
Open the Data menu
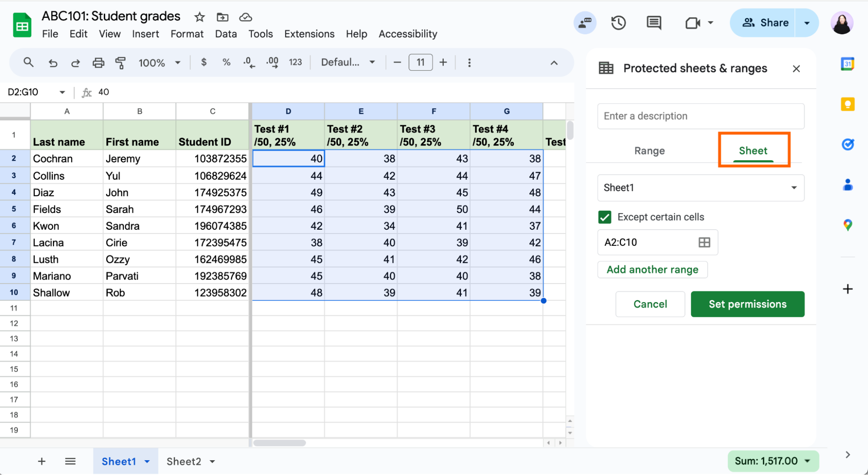226,34
